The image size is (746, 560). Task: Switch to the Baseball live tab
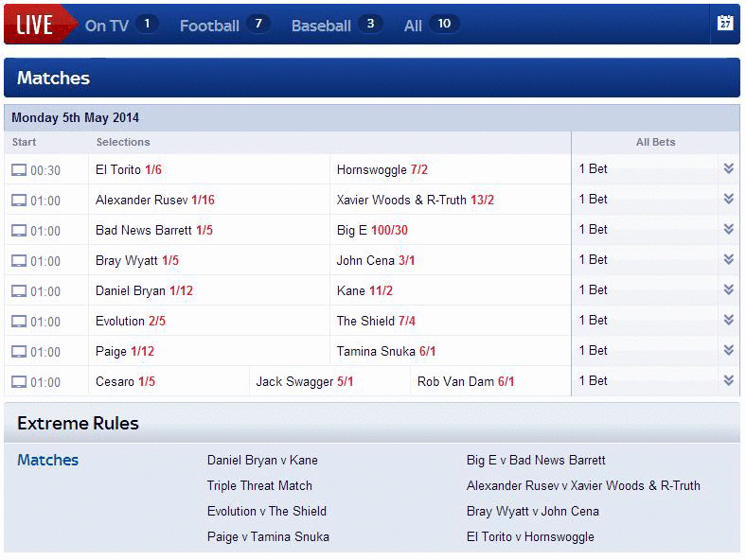(x=337, y=25)
